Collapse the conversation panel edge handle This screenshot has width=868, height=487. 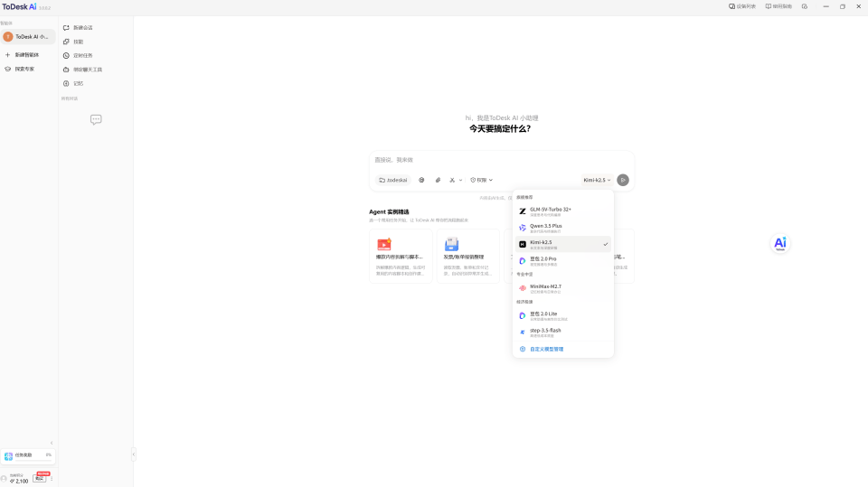tap(134, 454)
